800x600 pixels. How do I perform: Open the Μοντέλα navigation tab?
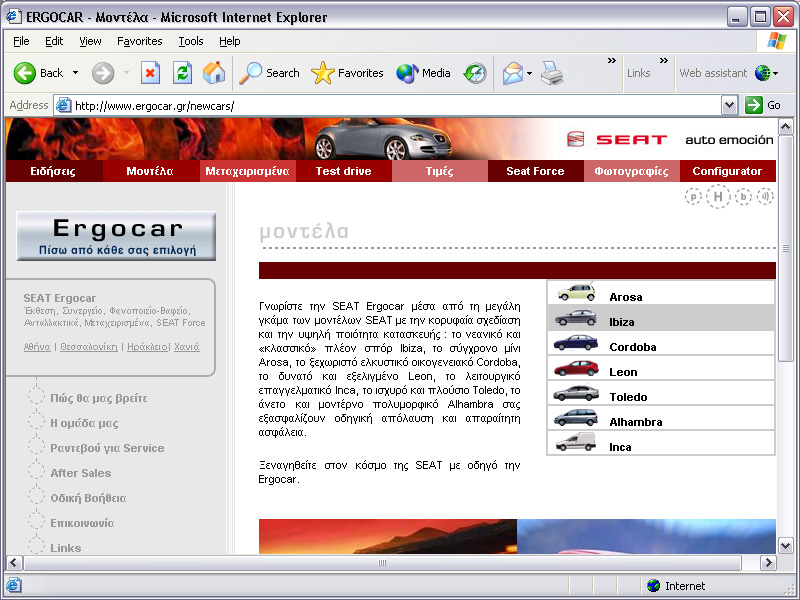150,171
